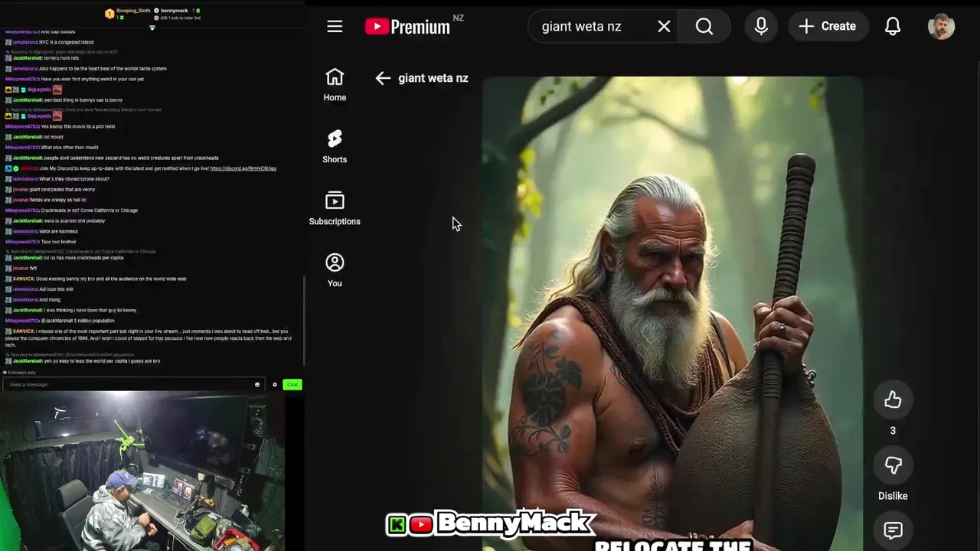
Task: Click the magnifier search button
Action: coord(704,27)
